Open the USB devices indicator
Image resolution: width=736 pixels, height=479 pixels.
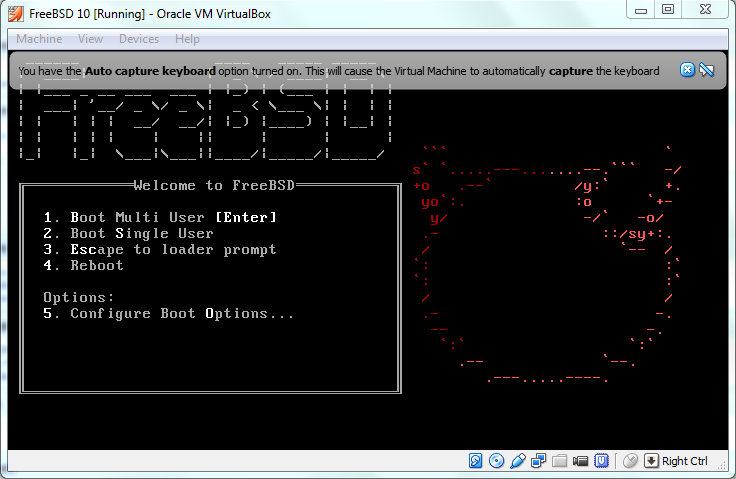(517, 461)
